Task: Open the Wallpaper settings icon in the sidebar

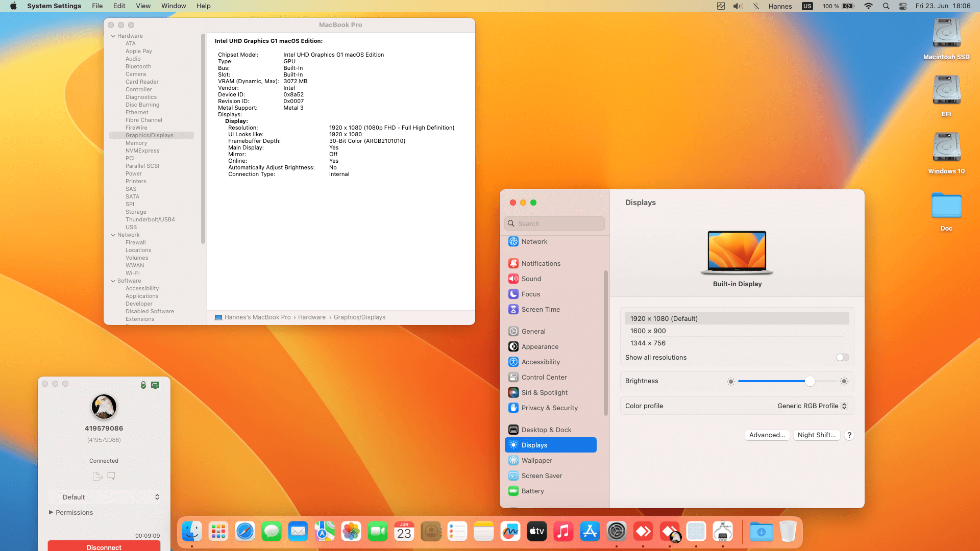Action: [513, 460]
